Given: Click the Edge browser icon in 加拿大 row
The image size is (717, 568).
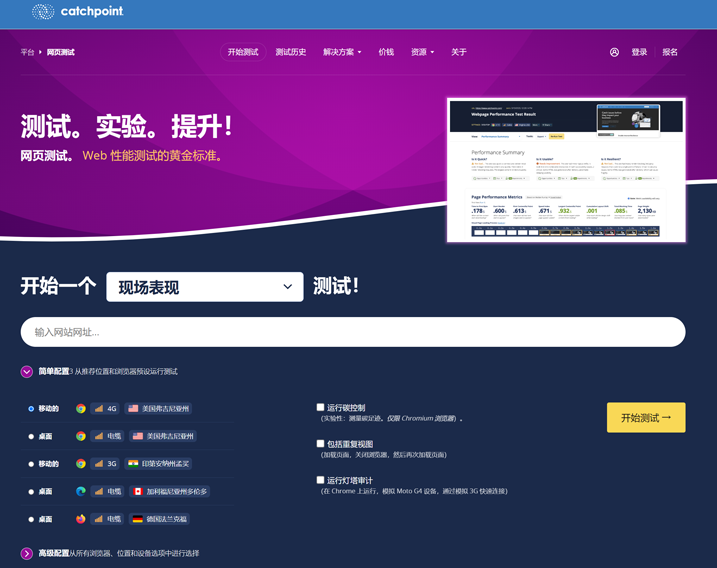Looking at the screenshot, I should [81, 491].
